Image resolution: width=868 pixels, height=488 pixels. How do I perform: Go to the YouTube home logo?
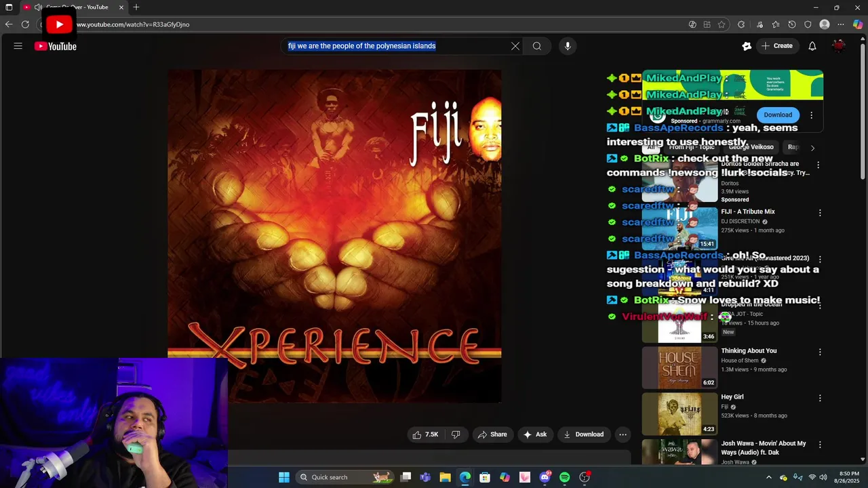click(x=56, y=46)
